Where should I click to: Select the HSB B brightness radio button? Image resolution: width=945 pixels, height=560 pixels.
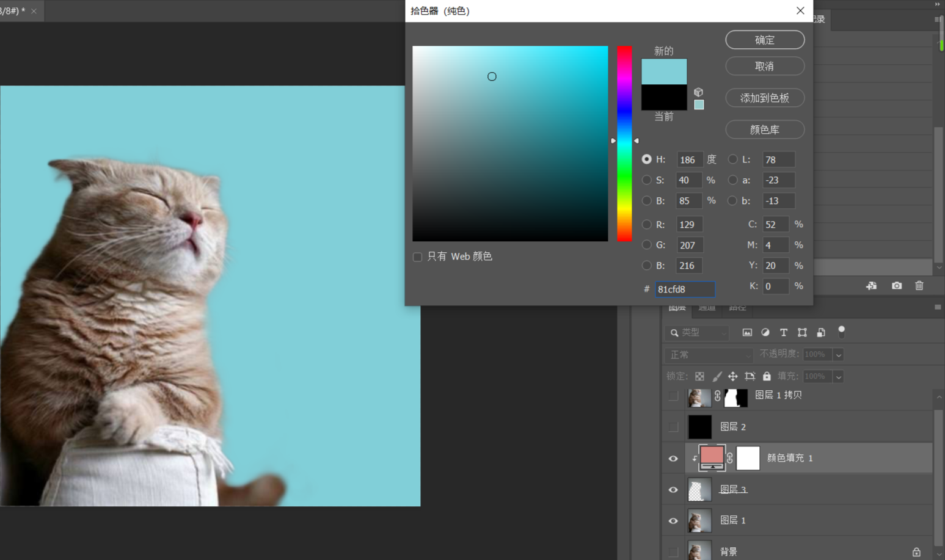[x=646, y=200]
